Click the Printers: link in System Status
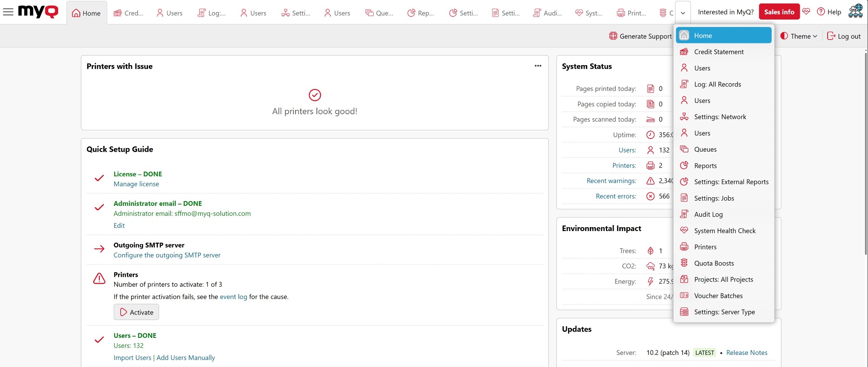 625,165
